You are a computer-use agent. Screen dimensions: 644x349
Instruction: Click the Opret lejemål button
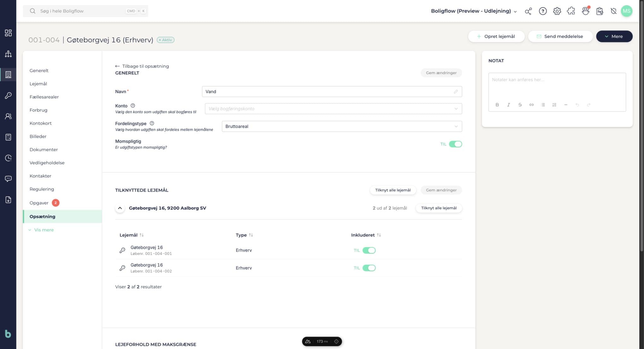[496, 36]
